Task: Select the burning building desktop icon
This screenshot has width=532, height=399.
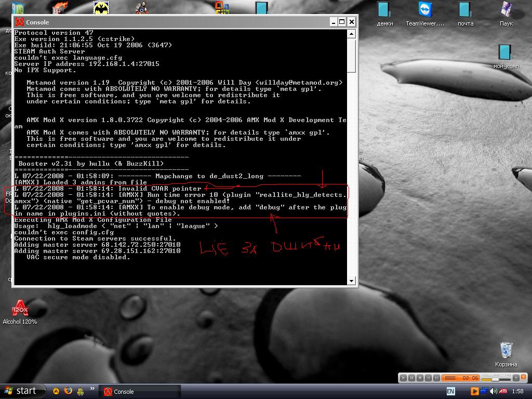Action: [x=60, y=7]
